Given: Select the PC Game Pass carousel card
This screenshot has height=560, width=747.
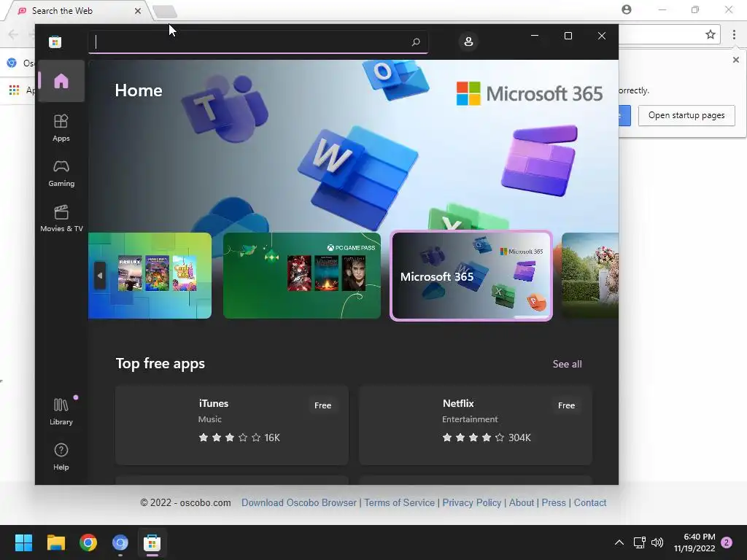Looking at the screenshot, I should click(302, 275).
